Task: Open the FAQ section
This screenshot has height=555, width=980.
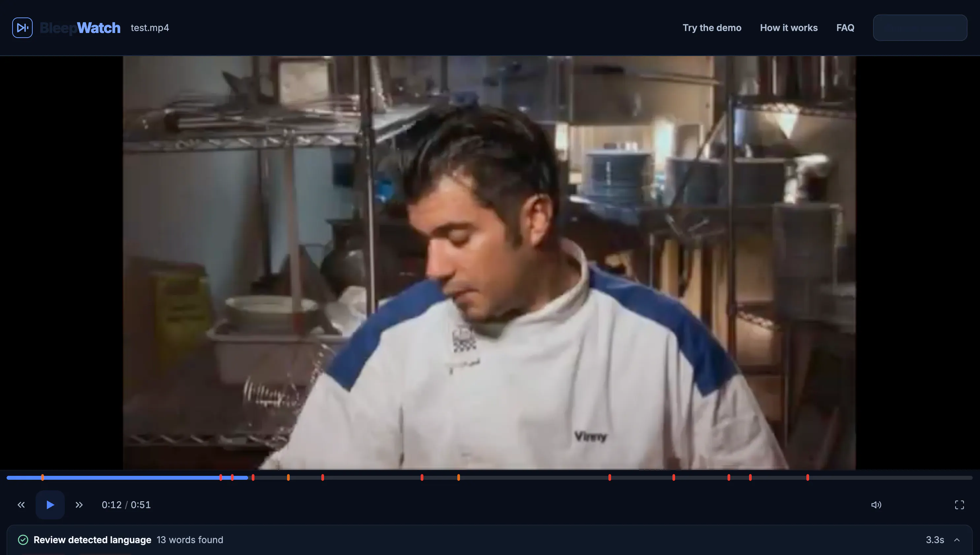Action: tap(845, 28)
